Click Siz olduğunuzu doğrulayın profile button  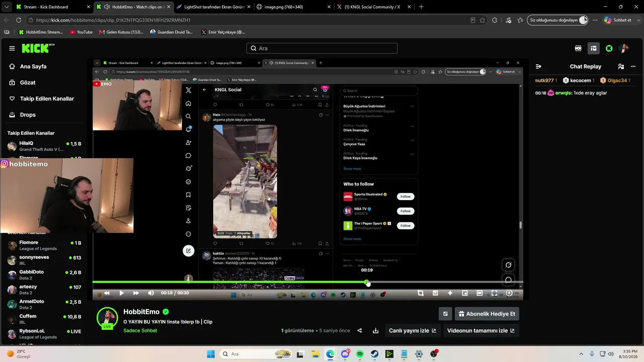(558, 20)
